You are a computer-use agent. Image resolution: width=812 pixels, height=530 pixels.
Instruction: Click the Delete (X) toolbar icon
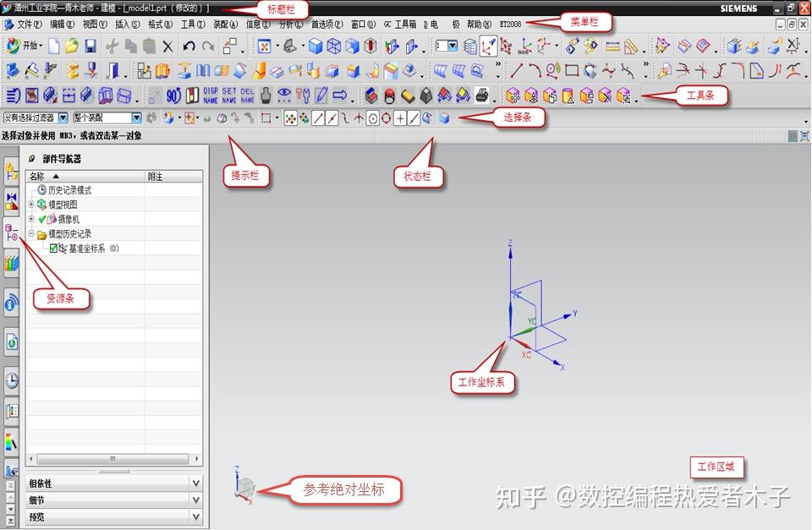(x=167, y=47)
